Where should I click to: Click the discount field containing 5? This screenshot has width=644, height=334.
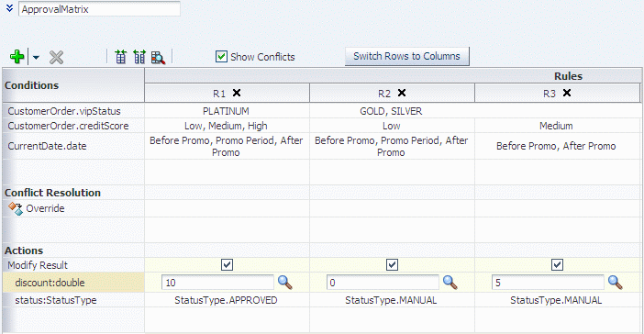548,283
